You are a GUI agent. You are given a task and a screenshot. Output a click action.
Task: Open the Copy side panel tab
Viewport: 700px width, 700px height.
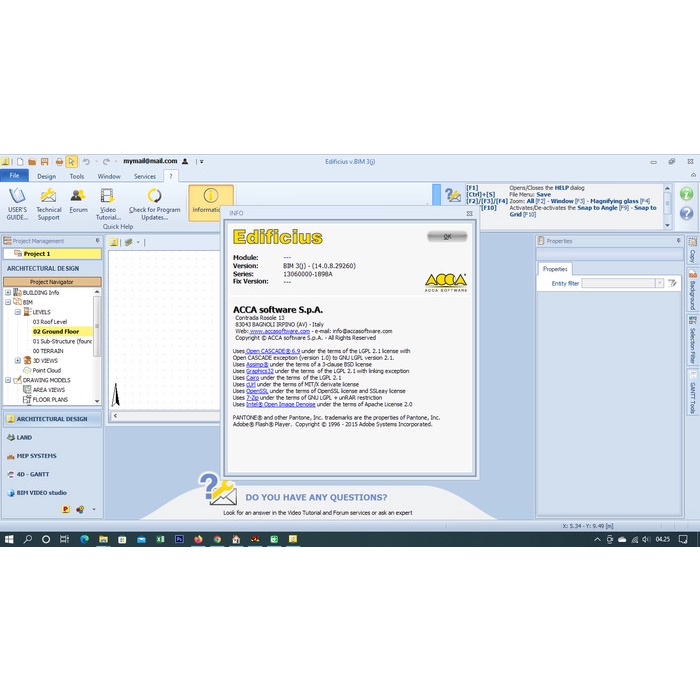click(x=692, y=250)
